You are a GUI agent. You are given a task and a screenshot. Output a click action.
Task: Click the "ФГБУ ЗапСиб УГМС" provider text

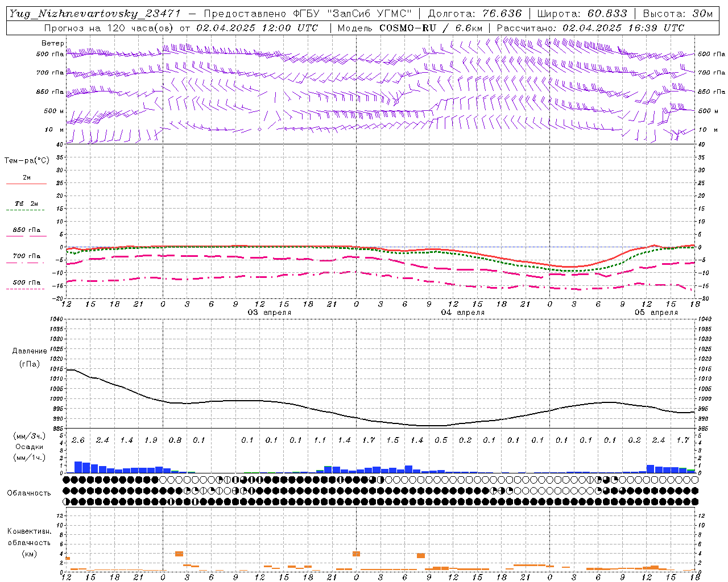[353, 14]
